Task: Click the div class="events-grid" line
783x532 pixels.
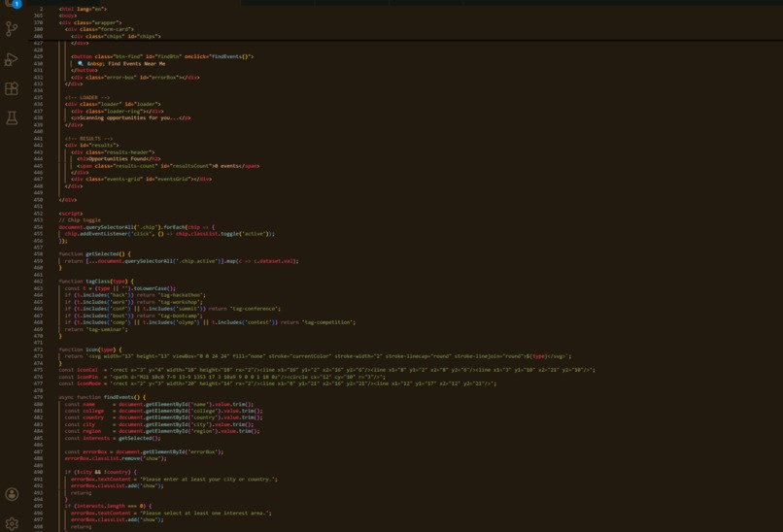Action: [x=141, y=179]
